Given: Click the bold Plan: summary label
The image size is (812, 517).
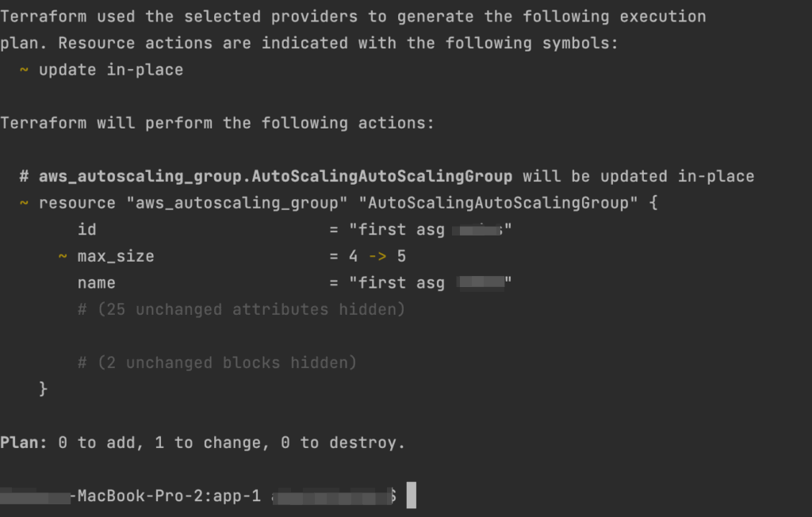Looking at the screenshot, I should coord(24,442).
